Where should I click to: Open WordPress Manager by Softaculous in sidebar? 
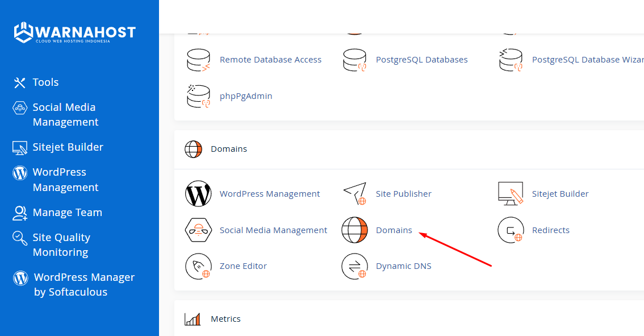pos(83,284)
